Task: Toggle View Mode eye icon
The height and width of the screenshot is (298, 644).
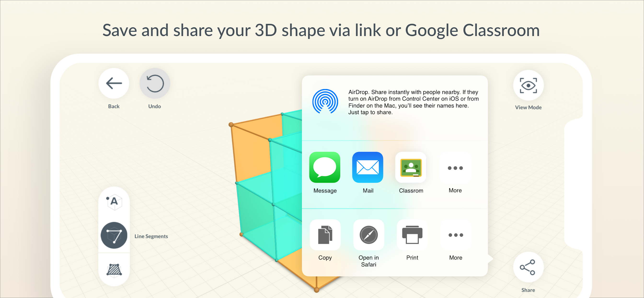Action: (528, 85)
